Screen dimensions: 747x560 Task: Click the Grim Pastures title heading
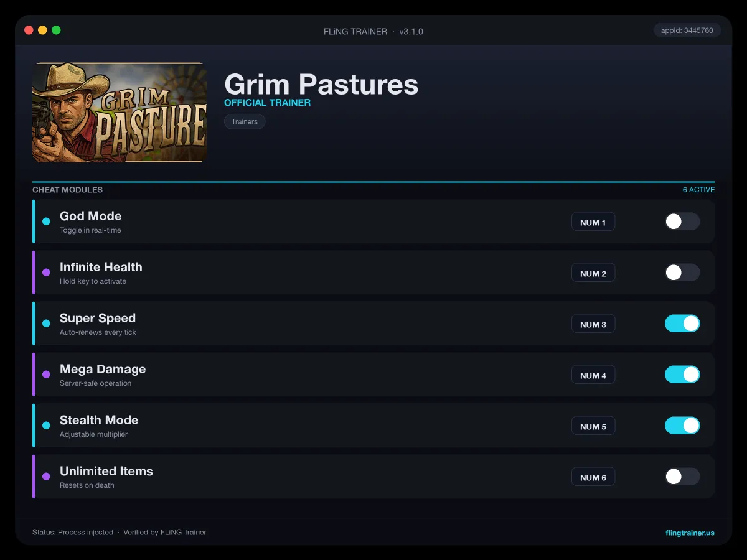321,84
